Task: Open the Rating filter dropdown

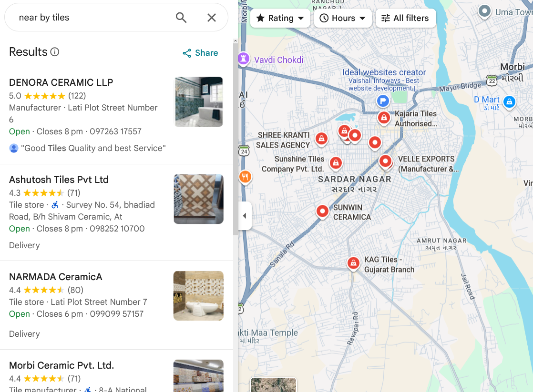Action: point(280,18)
